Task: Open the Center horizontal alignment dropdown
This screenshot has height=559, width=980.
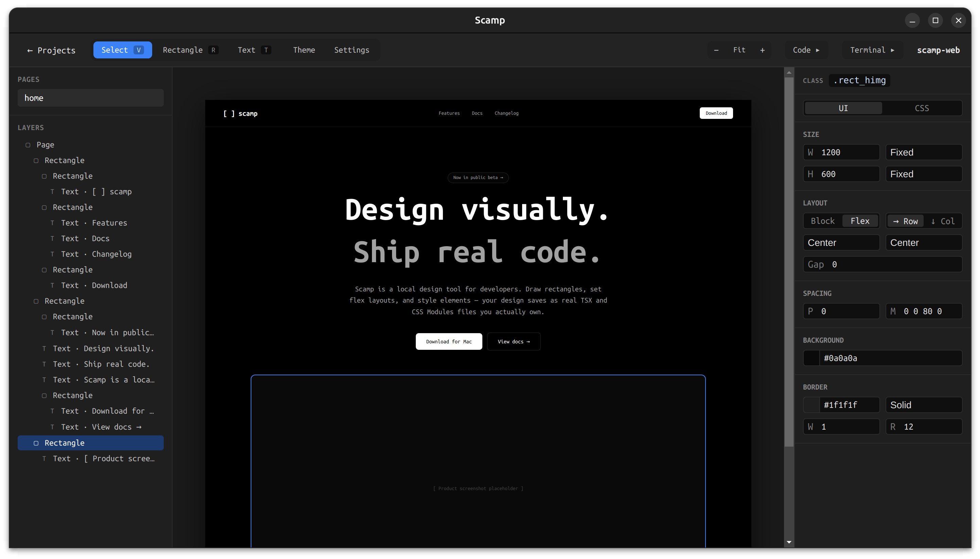Action: (841, 242)
